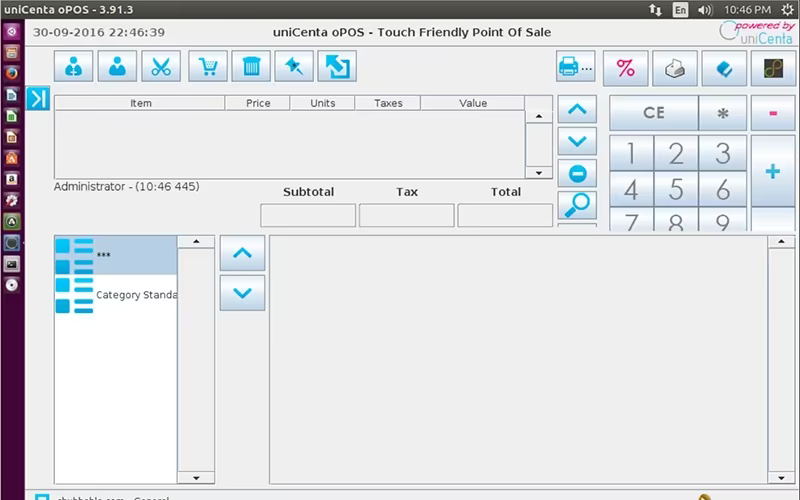Click the Value column header
Image resolution: width=800 pixels, height=500 pixels.
click(472, 103)
